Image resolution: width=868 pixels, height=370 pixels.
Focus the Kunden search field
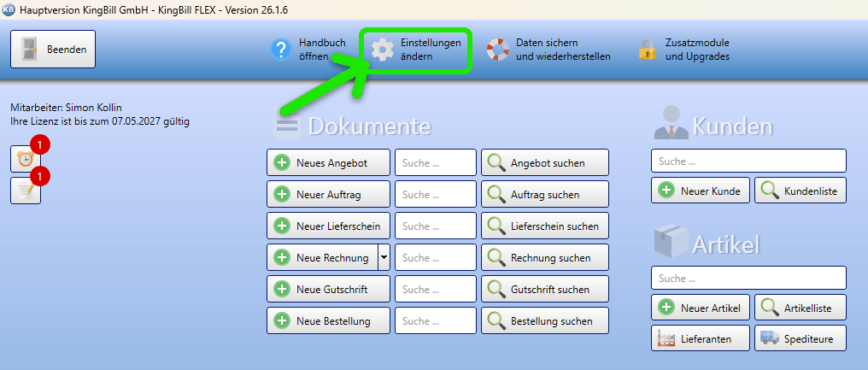(748, 162)
